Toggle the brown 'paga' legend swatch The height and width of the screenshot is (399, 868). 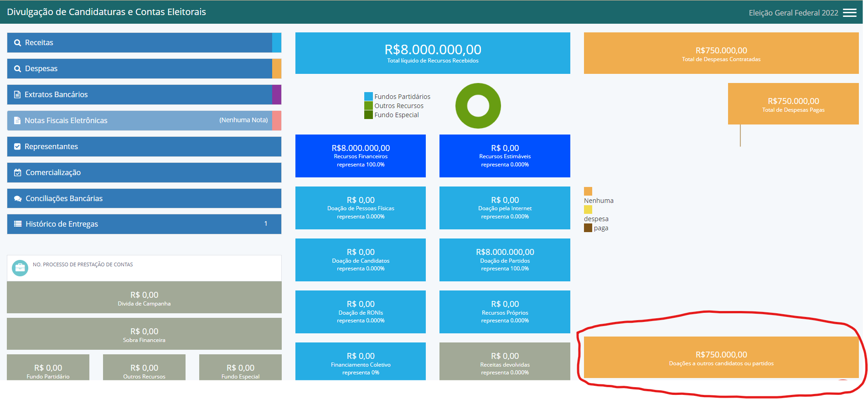588,228
